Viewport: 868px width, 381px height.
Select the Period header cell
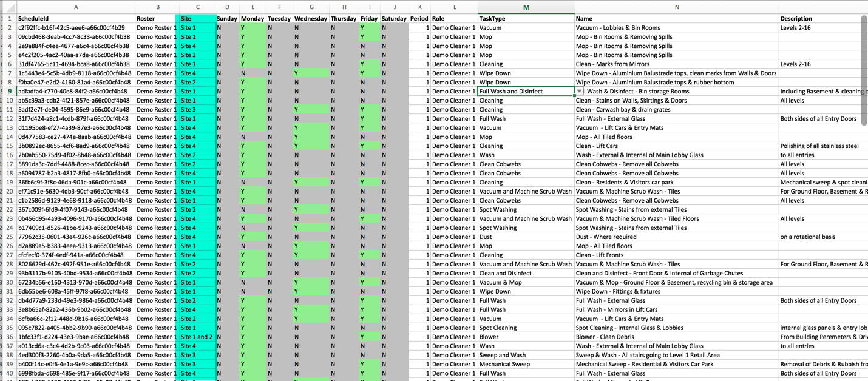(419, 19)
